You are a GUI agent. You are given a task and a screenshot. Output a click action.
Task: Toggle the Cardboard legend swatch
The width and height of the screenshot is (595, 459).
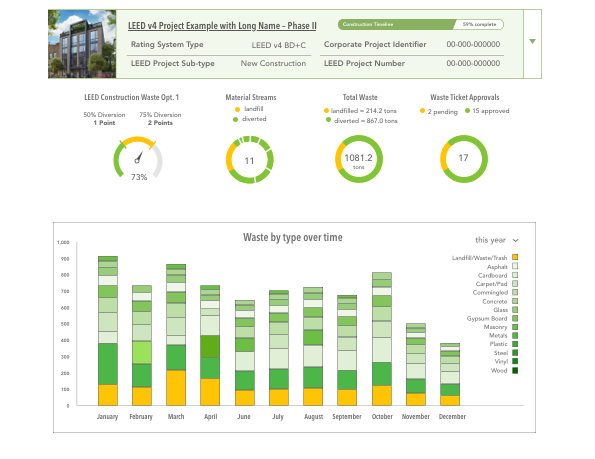[515, 275]
